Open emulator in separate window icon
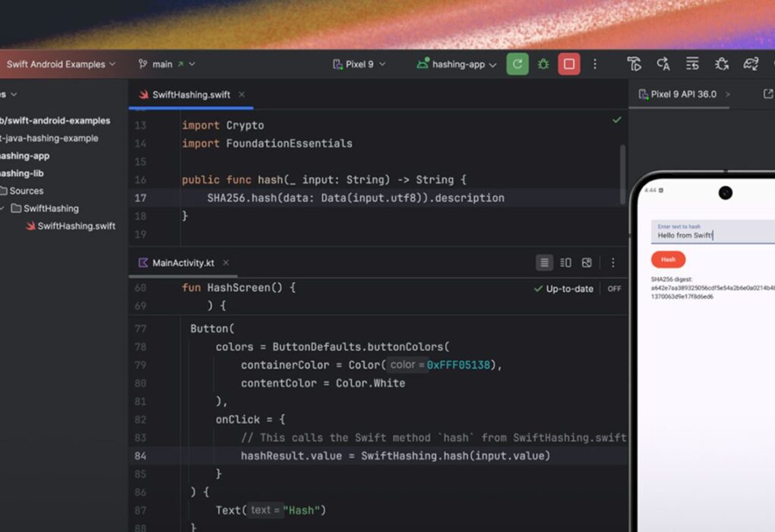The height and width of the screenshot is (532, 775). pyautogui.click(x=767, y=94)
